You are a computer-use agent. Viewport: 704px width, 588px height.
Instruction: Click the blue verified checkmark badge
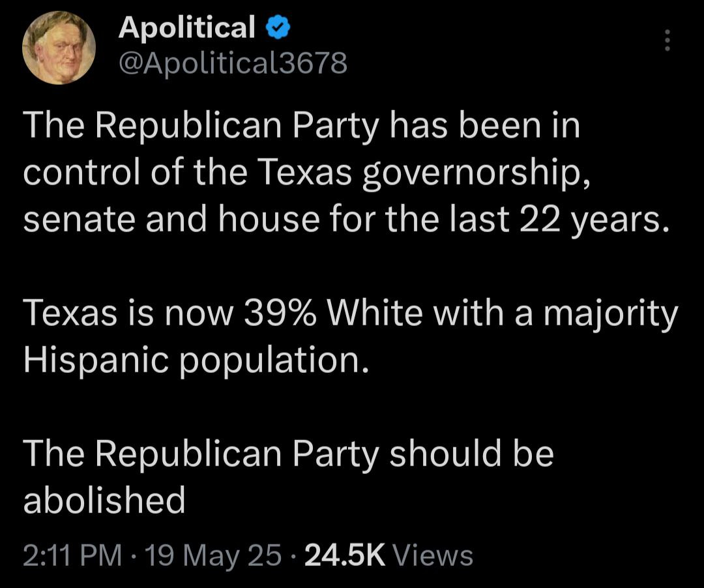278,28
